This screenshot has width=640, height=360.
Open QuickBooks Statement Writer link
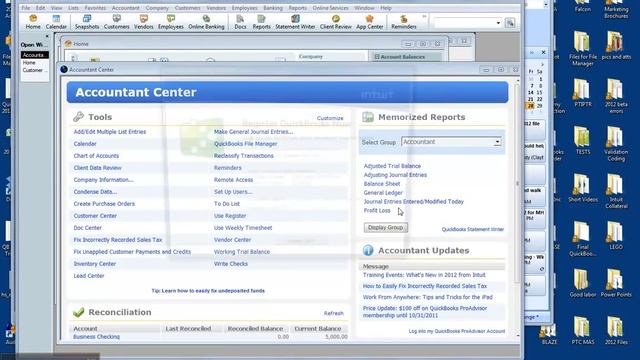click(473, 229)
